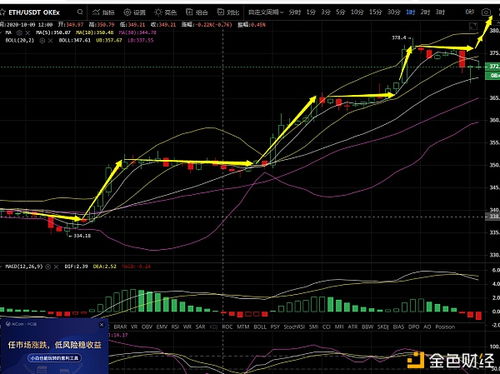
Task: Expand the custom period dropdown
Action: 266,12
